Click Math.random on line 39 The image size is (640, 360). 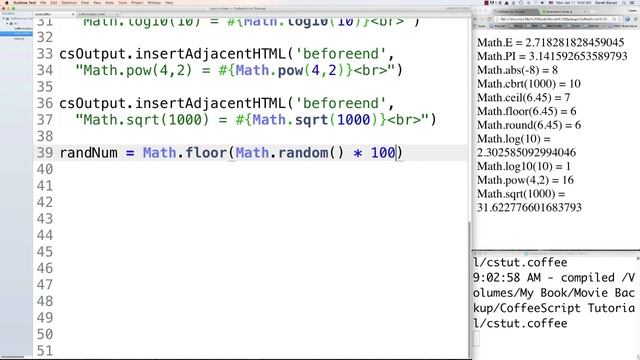pos(282,153)
